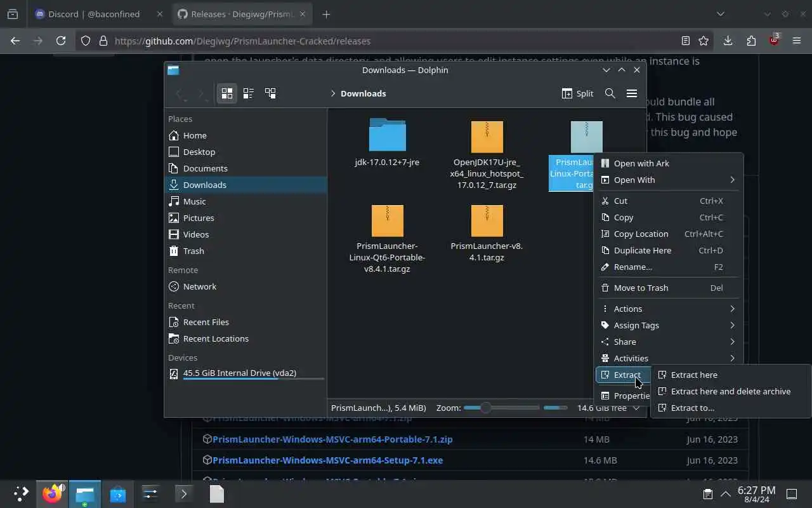Expand Assign Tags submenu
The image size is (812, 508).
pos(668,325)
